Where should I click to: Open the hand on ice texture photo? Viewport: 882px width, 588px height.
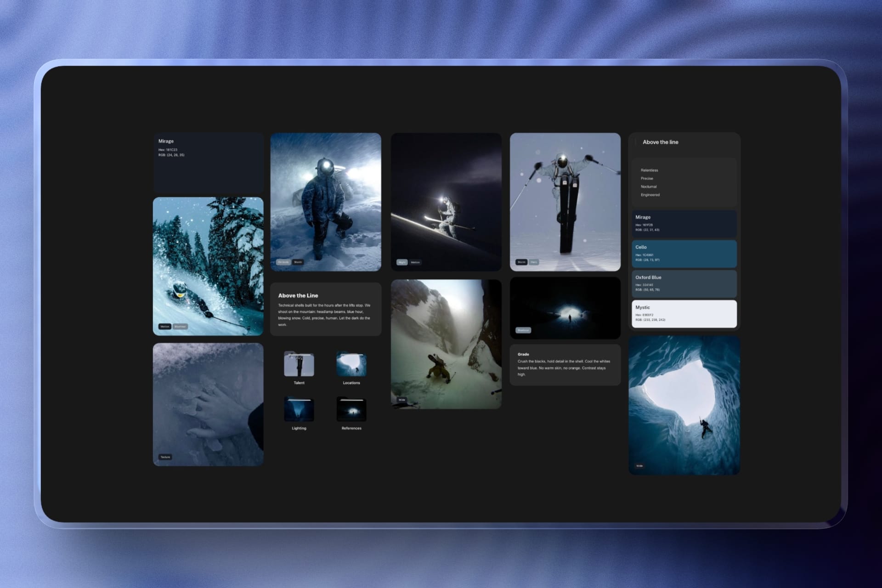coord(208,405)
